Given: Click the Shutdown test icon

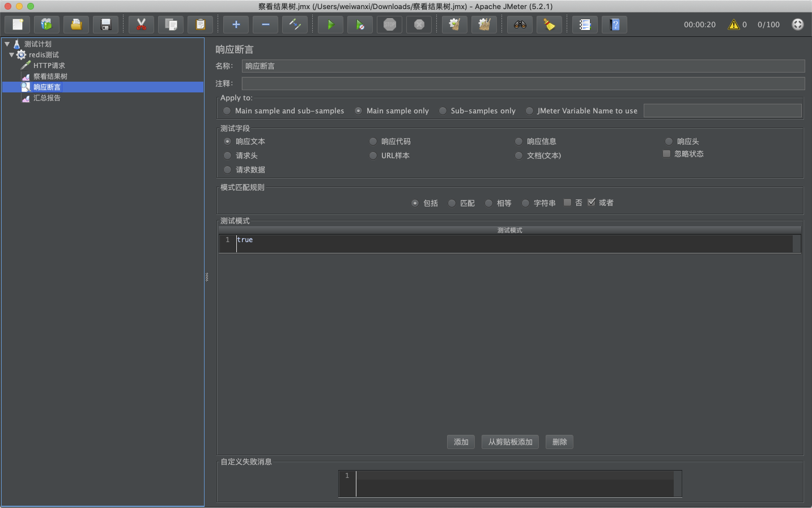Looking at the screenshot, I should coord(419,24).
